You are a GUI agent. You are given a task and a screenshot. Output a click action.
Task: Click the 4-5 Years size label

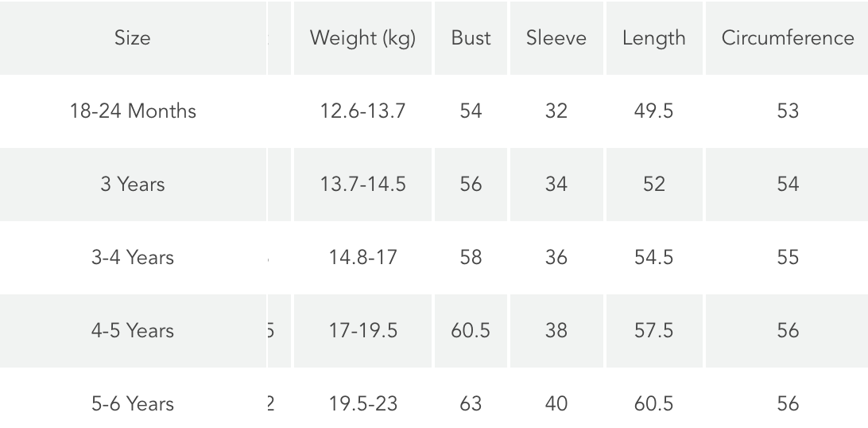pyautogui.click(x=132, y=330)
